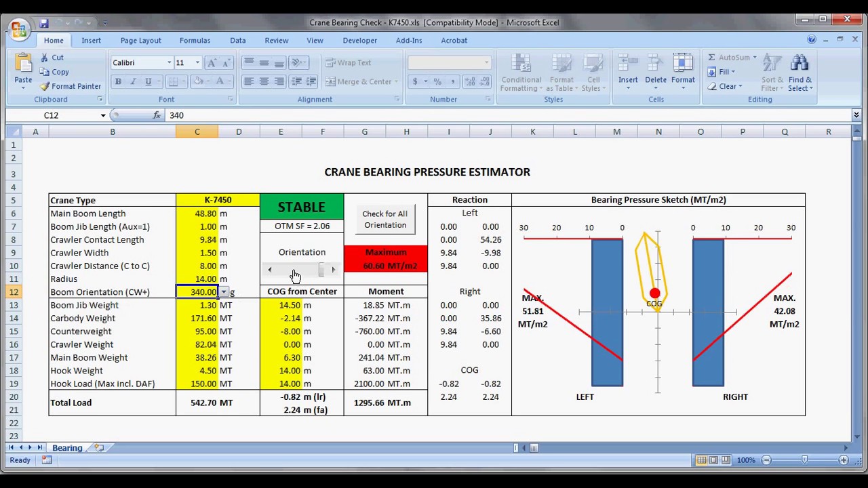The width and height of the screenshot is (868, 488).
Task: Click Accounting dollar format icon
Action: pyautogui.click(x=415, y=81)
